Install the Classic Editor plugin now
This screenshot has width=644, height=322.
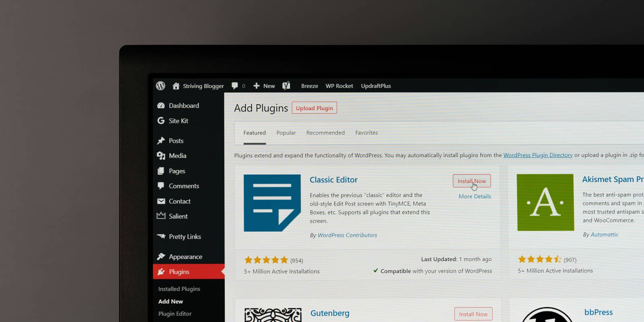471,181
